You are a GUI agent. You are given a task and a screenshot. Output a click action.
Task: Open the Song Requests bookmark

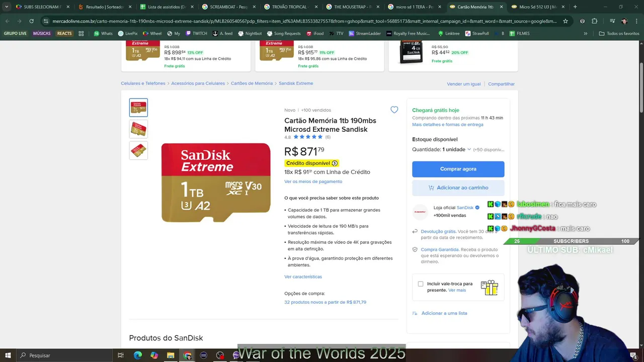(x=283, y=34)
